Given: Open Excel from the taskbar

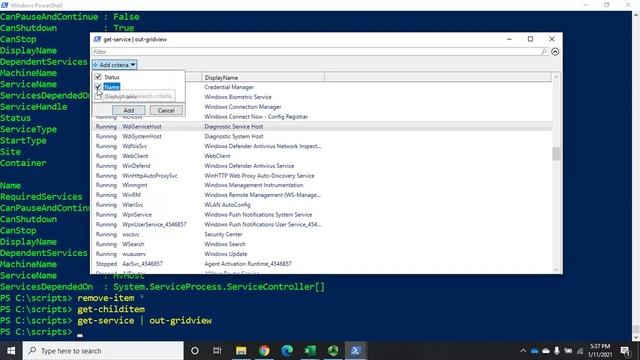Looking at the screenshot, I should [x=310, y=351].
